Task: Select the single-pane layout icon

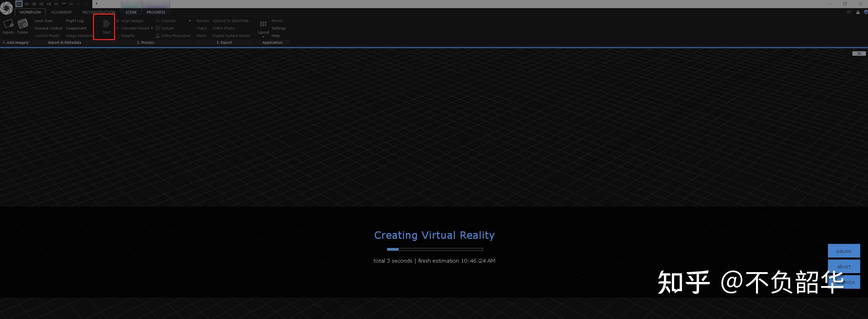Action: (x=19, y=4)
